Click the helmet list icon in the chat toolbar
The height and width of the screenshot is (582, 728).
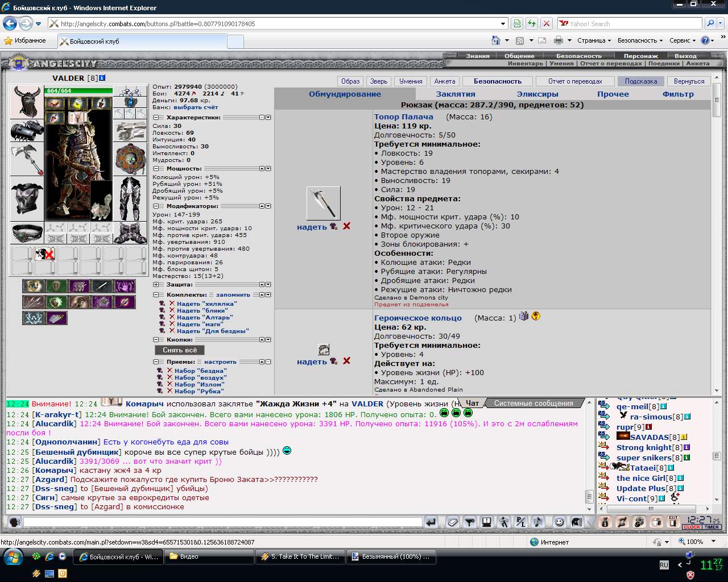577,522
